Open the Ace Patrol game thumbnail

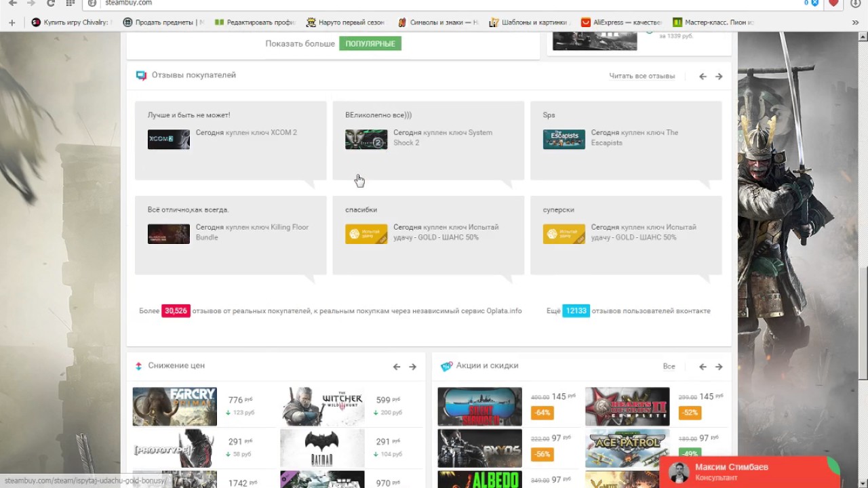point(627,448)
